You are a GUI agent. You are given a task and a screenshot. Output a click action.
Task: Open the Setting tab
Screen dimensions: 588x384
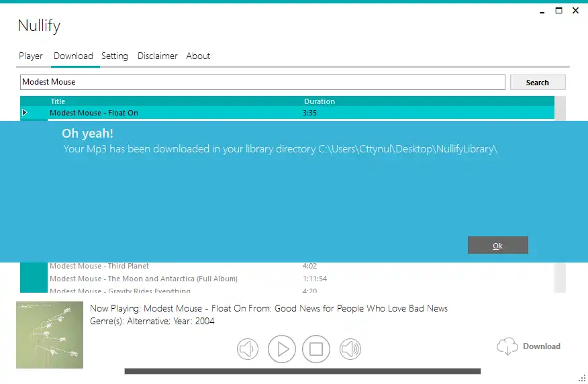[x=115, y=56]
